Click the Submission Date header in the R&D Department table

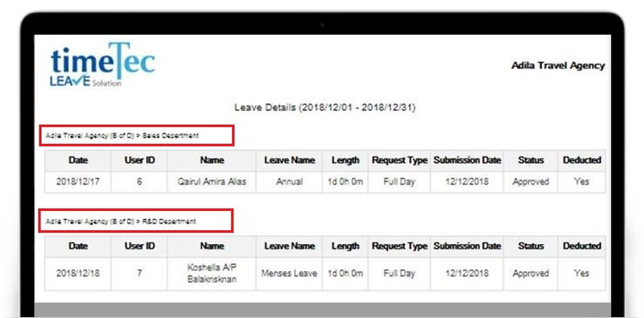tap(468, 246)
